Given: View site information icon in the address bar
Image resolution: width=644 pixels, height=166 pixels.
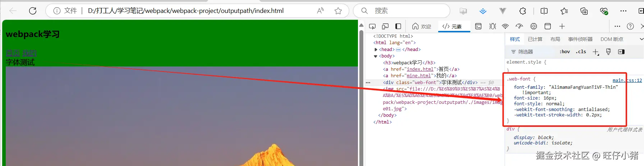Looking at the screenshot, I should [57, 11].
